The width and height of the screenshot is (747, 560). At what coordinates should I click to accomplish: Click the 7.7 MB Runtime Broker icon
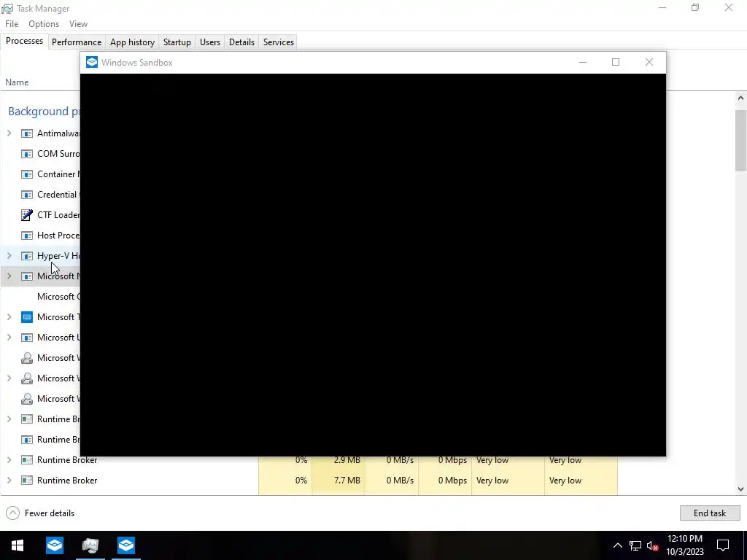[27, 481]
